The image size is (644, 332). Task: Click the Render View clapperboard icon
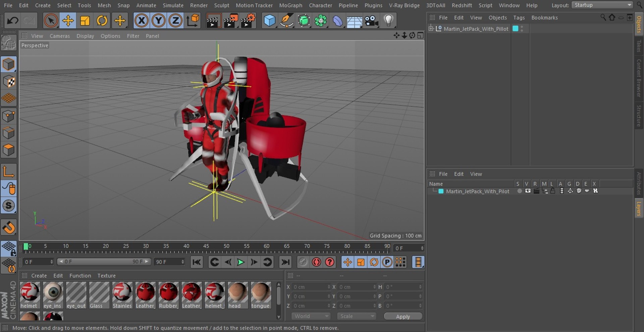coord(213,21)
